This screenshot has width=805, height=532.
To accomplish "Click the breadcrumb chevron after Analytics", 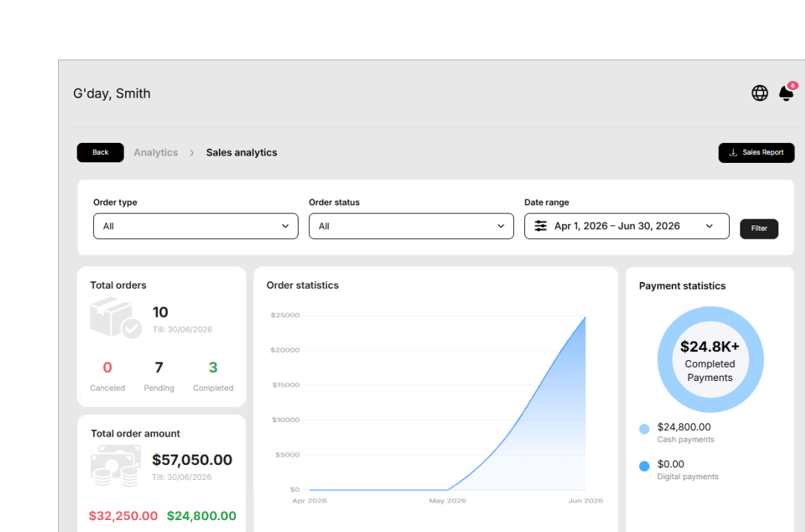I will coord(191,153).
